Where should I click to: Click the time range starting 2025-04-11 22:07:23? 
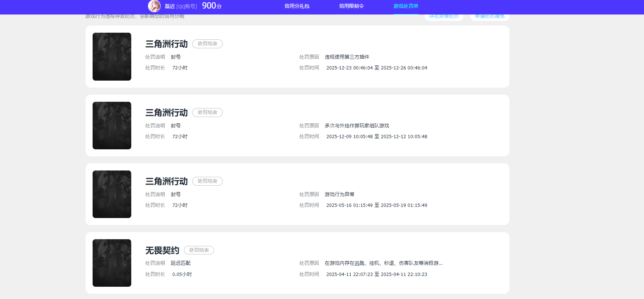coord(377,274)
